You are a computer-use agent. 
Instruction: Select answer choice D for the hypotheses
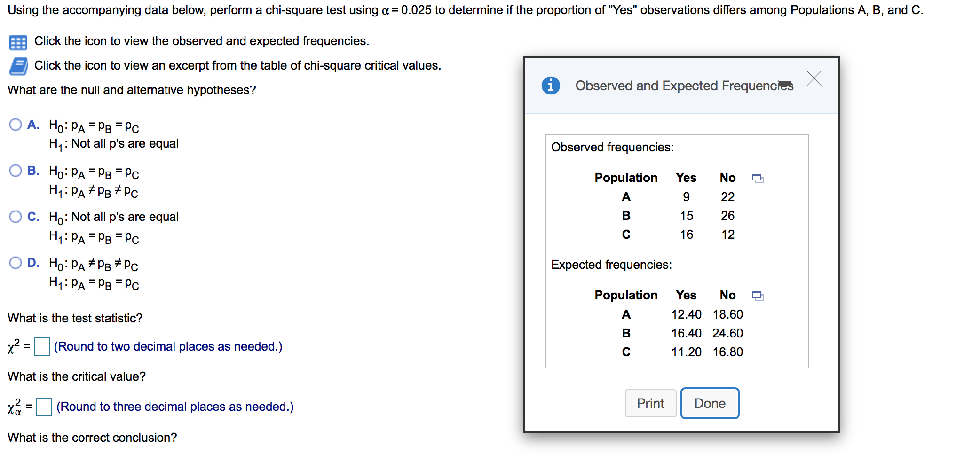pyautogui.click(x=15, y=263)
